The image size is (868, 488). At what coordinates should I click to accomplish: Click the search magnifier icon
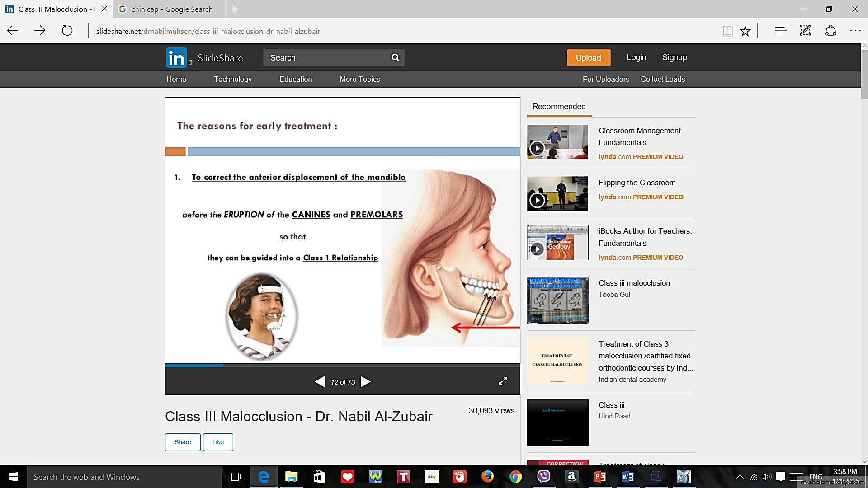(395, 58)
